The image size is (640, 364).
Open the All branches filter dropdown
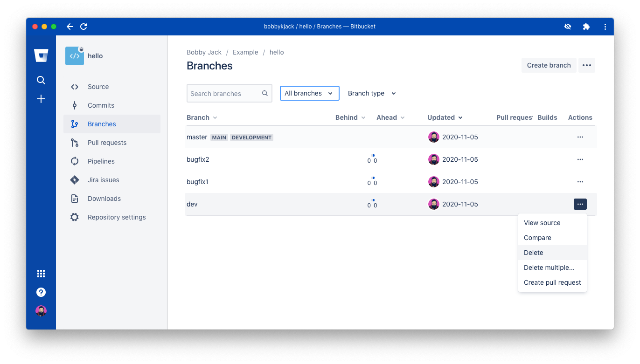tap(309, 93)
